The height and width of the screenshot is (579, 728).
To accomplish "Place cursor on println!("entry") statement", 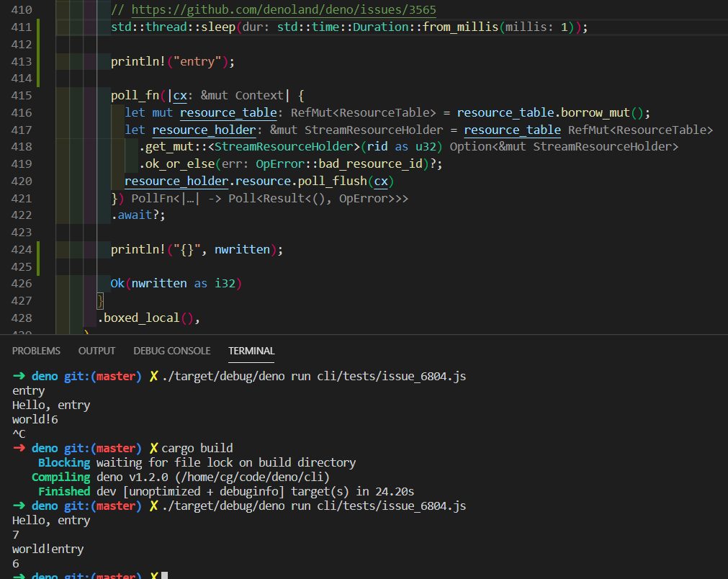I will 173,62.
